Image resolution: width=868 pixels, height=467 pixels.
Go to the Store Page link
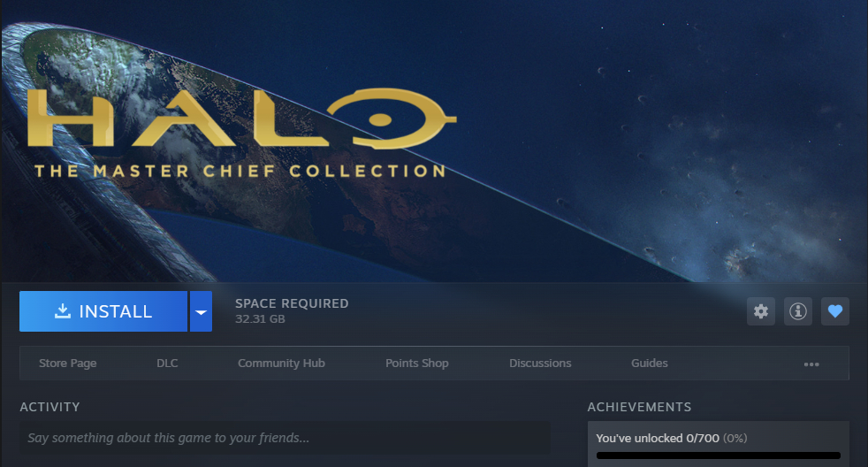point(67,364)
